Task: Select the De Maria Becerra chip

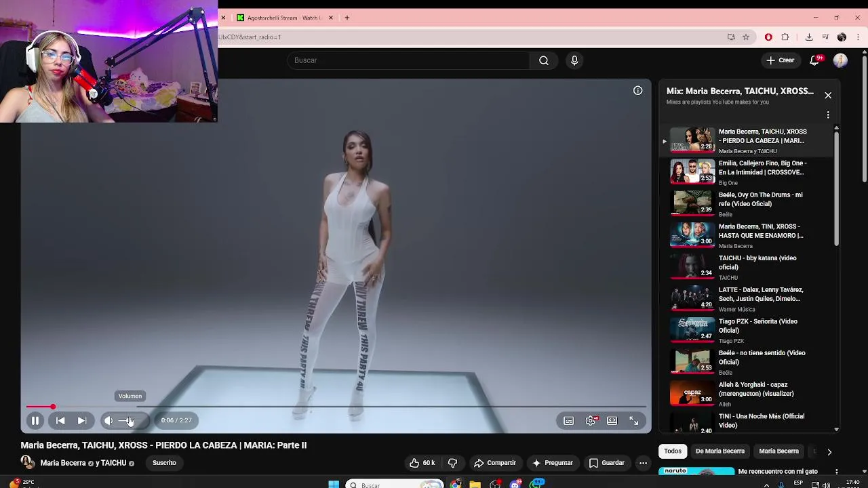Action: pos(720,451)
